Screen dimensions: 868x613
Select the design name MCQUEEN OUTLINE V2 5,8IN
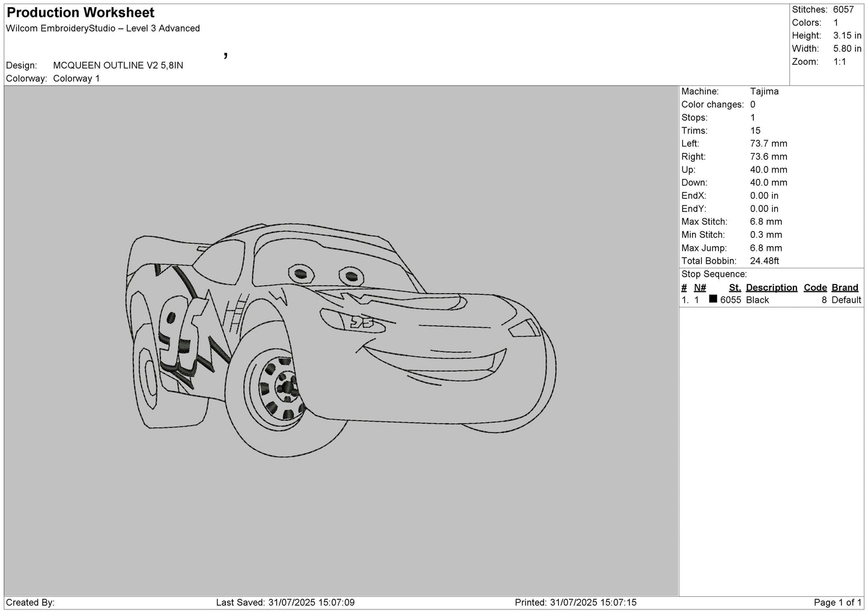point(118,65)
